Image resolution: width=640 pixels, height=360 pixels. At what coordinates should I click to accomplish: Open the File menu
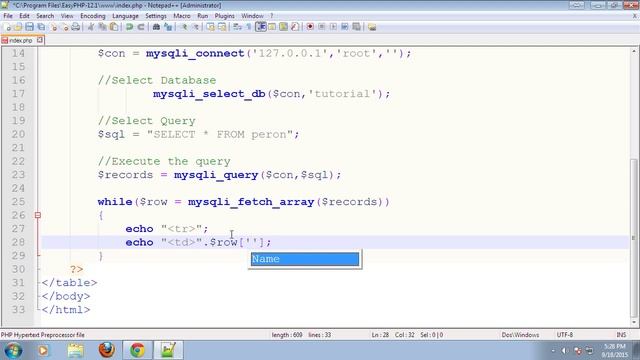click(8, 16)
